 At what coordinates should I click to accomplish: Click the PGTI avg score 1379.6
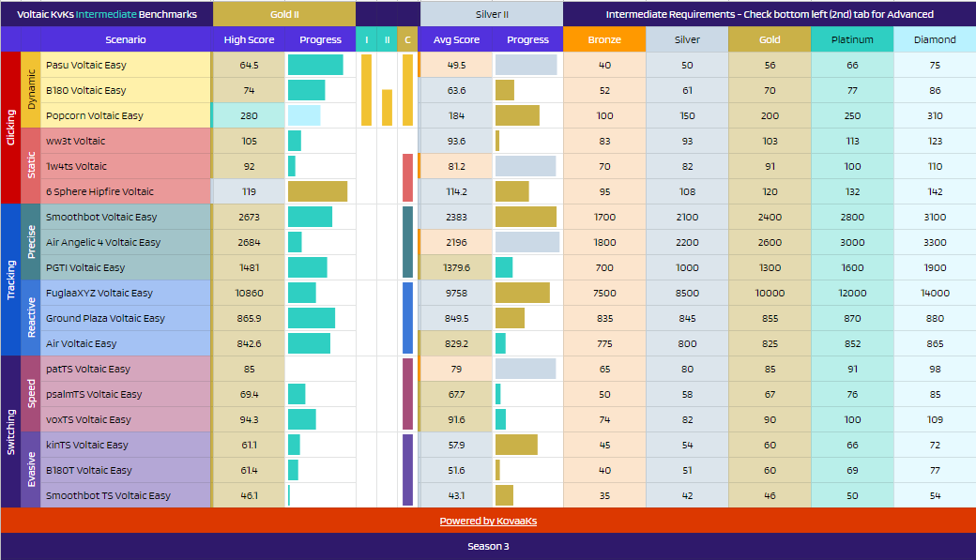point(456,267)
